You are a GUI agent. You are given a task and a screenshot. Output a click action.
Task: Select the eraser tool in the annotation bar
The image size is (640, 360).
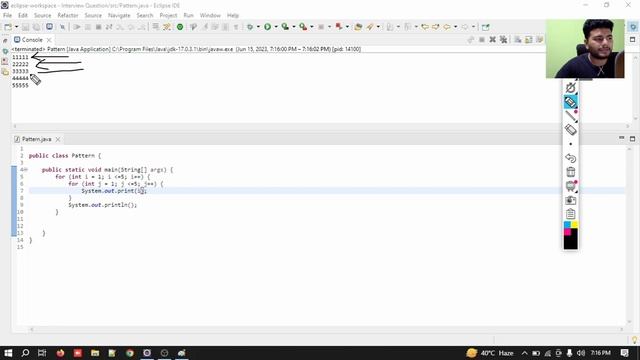click(x=570, y=130)
